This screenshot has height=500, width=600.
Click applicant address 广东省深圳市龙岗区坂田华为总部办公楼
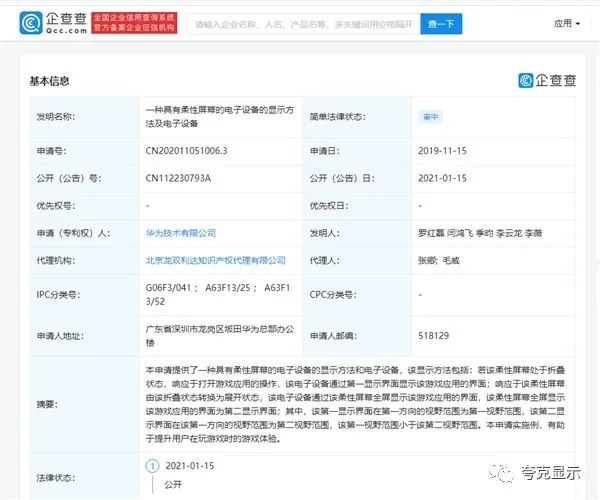pyautogui.click(x=220, y=336)
